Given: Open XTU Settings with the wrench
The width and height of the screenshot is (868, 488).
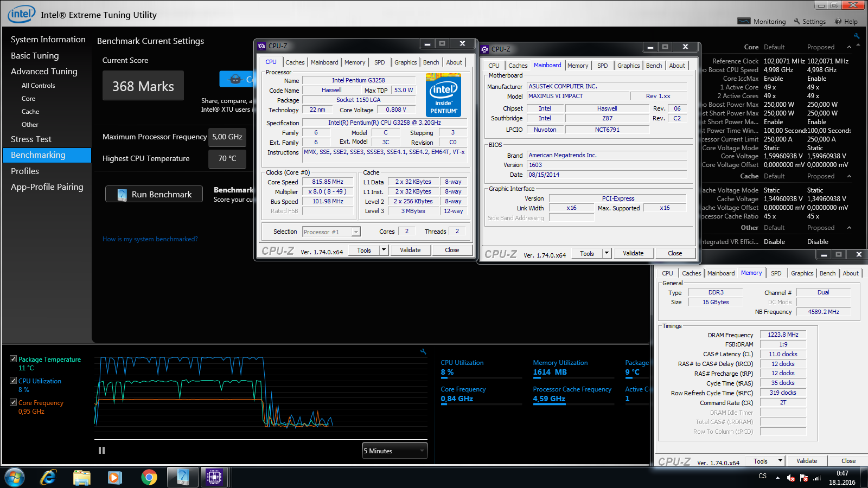Looking at the screenshot, I should 810,21.
